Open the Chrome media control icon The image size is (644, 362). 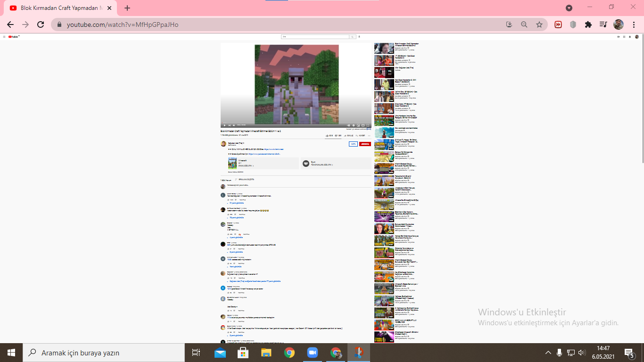tap(603, 25)
